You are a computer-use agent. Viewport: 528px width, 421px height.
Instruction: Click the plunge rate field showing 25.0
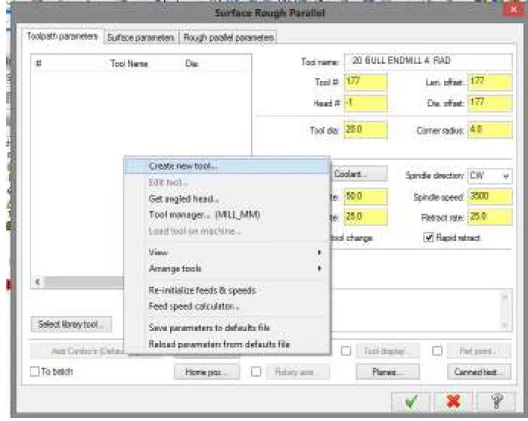click(365, 217)
